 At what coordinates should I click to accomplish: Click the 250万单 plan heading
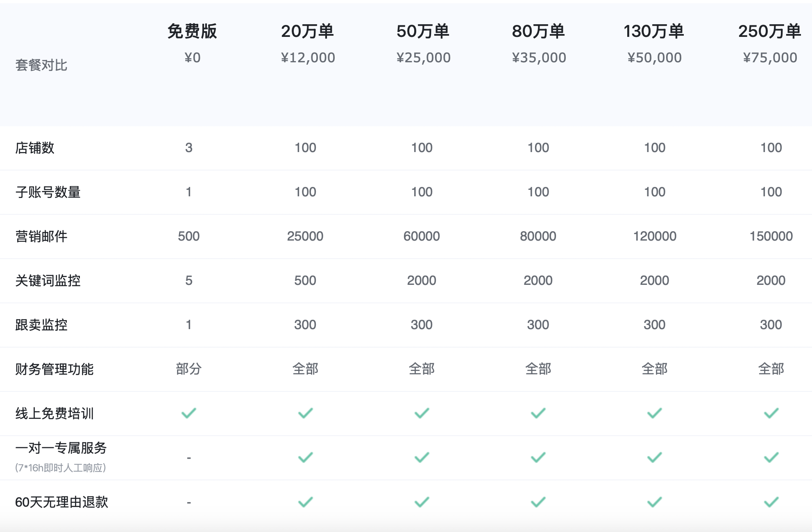point(769,32)
